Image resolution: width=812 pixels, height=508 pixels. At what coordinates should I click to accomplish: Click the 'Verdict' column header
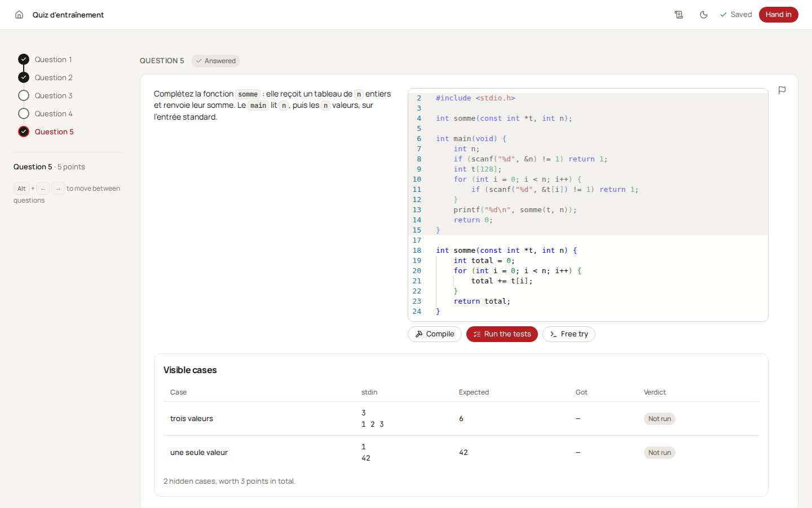655,392
